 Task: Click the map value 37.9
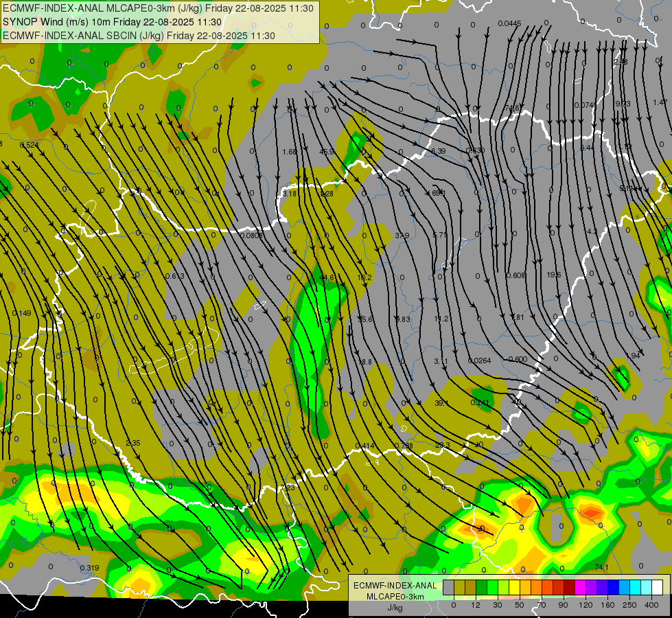402,236
